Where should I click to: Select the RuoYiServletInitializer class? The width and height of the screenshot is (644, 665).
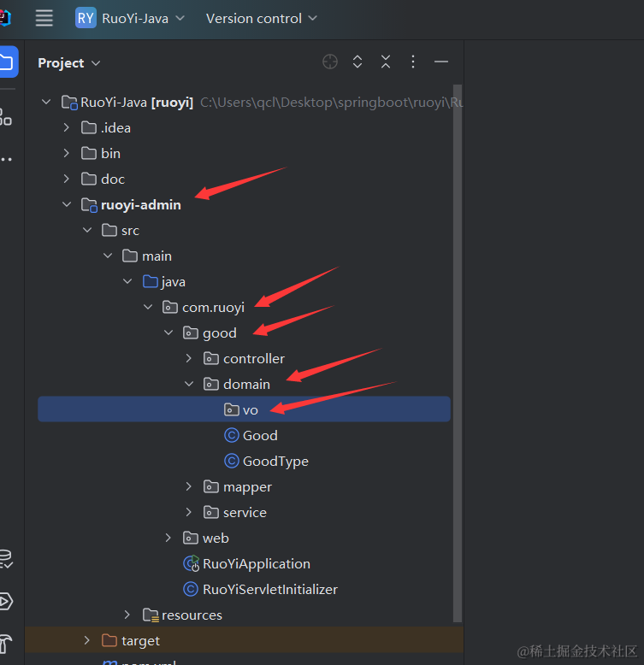269,590
